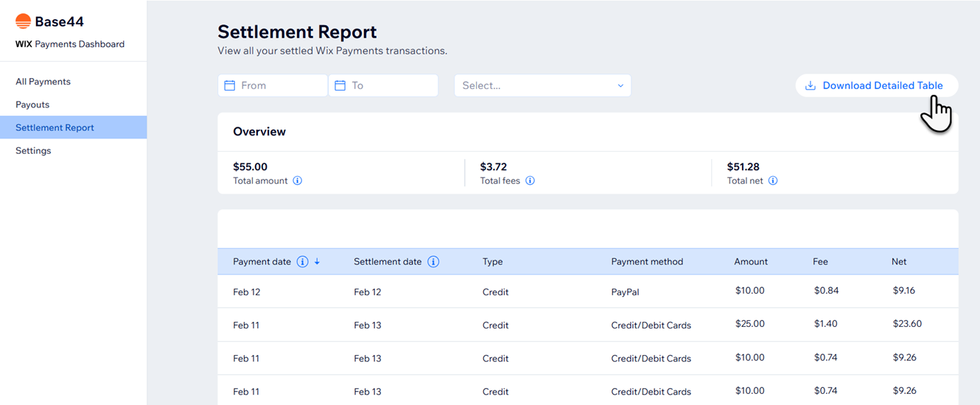Viewport: 980px width, 405px height.
Task: Click the Net column header
Action: 899,261
